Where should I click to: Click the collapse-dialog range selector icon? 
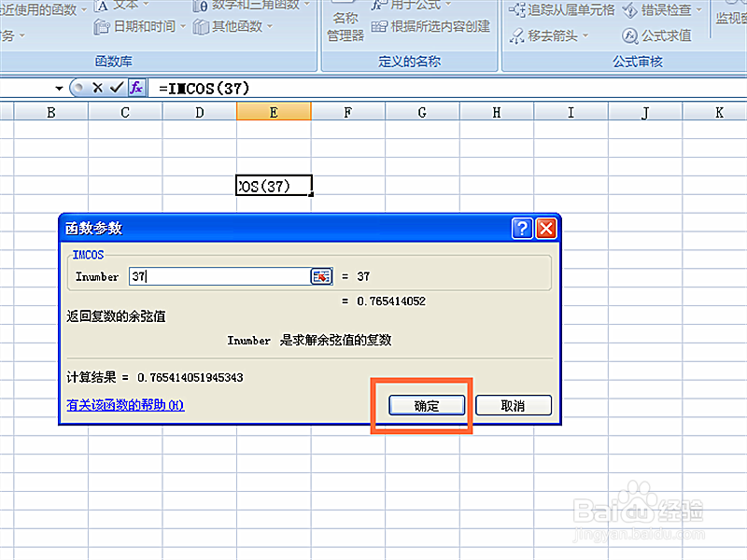click(321, 276)
